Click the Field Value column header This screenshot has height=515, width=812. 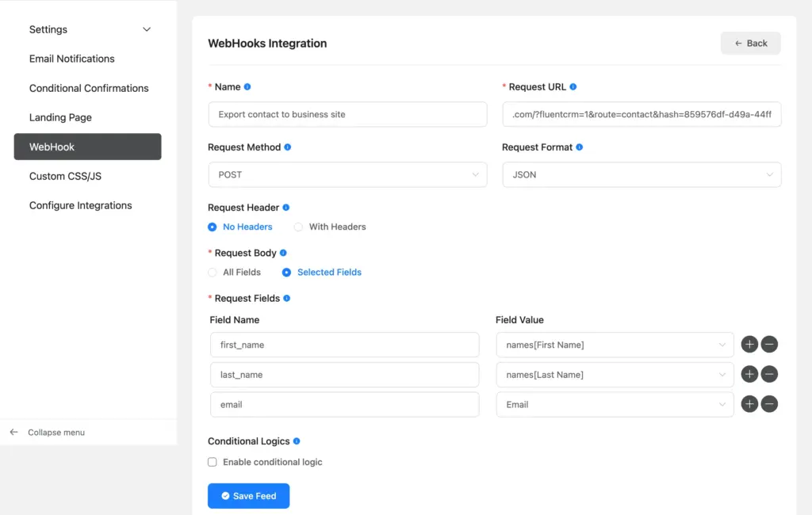(519, 320)
